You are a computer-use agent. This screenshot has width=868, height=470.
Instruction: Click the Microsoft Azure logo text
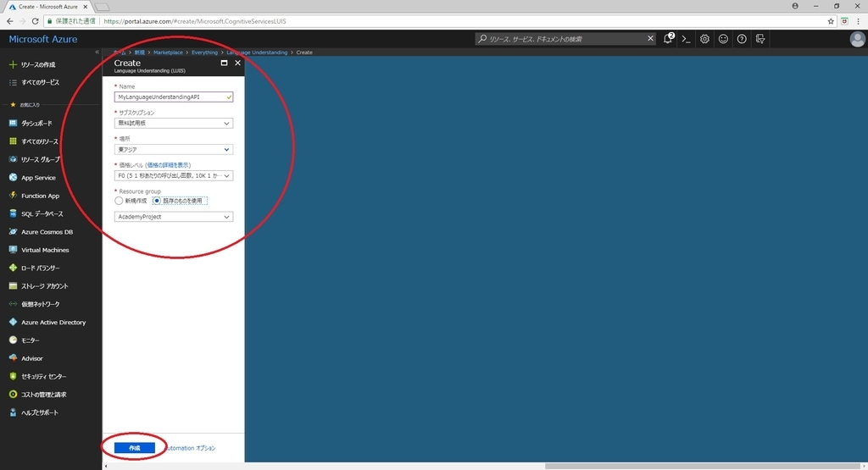coord(43,39)
